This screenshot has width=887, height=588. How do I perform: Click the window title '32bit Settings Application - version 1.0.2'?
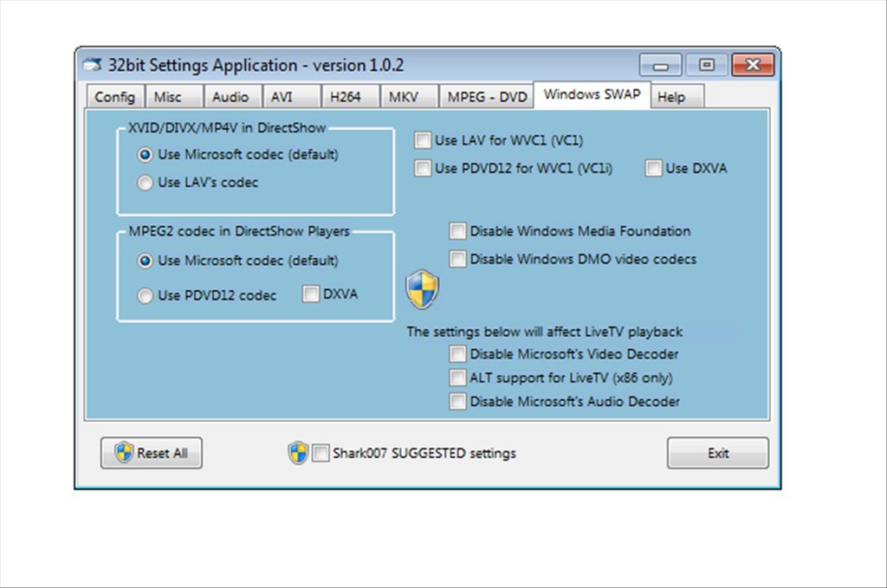click(256, 65)
